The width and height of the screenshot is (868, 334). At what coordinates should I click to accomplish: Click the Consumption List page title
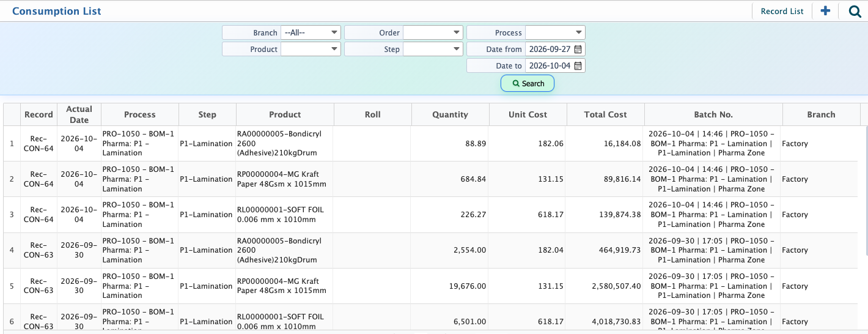(57, 11)
